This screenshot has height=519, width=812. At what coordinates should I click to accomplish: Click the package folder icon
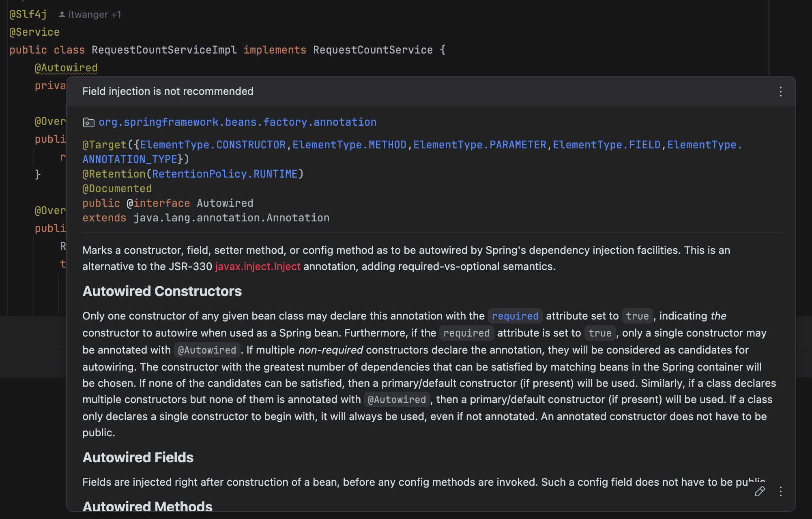click(88, 122)
